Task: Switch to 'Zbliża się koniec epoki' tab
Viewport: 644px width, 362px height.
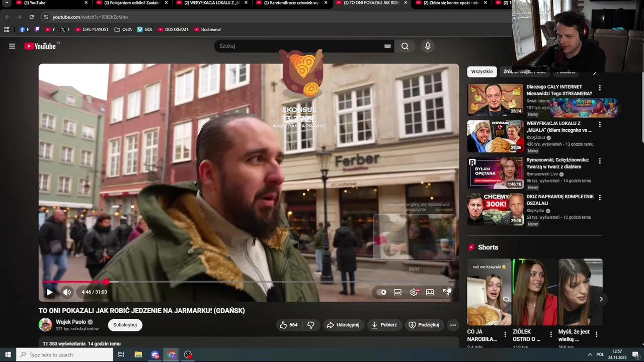Action: point(451,3)
